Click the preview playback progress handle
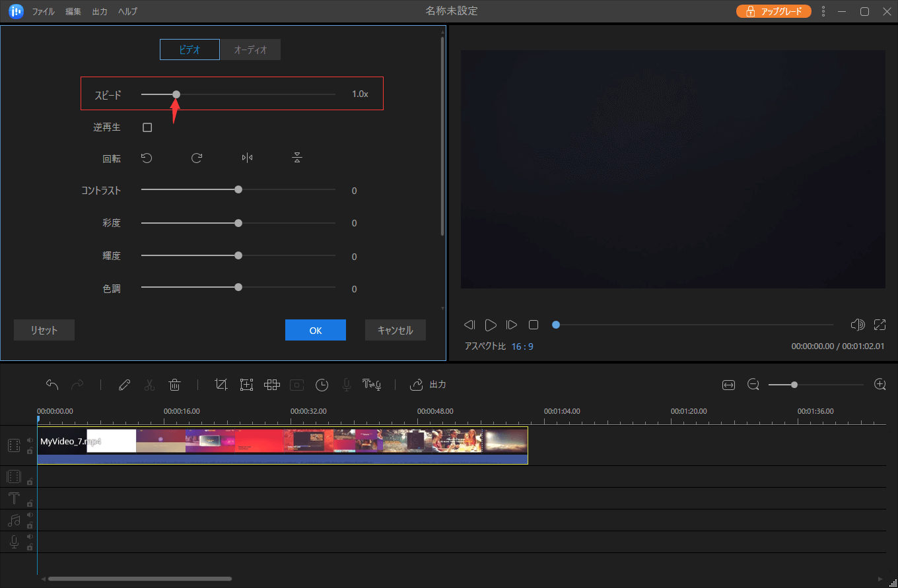 tap(556, 325)
